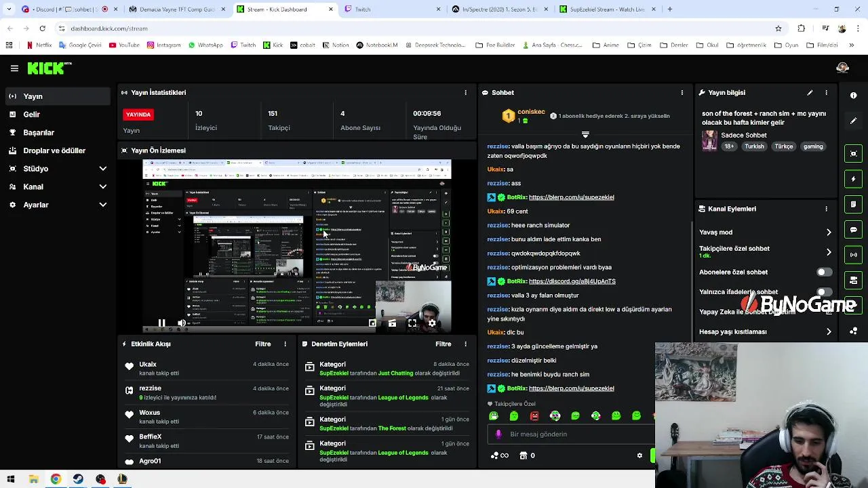This screenshot has height=488, width=868.
Task: Expand Yavaş mod options
Action: click(x=829, y=232)
